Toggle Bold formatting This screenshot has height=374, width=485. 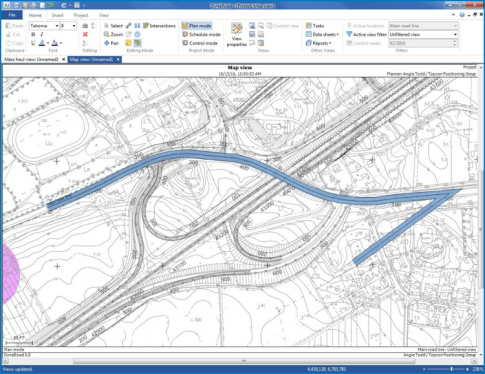coord(33,34)
